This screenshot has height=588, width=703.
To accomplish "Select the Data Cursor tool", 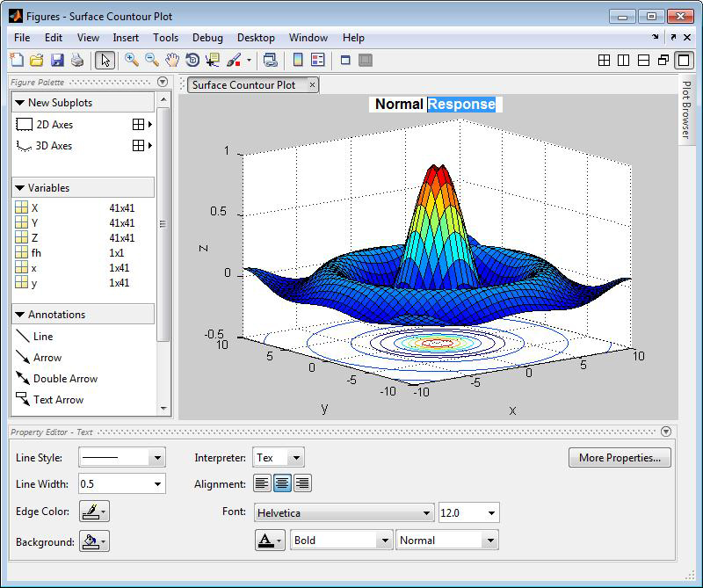I will point(213,61).
